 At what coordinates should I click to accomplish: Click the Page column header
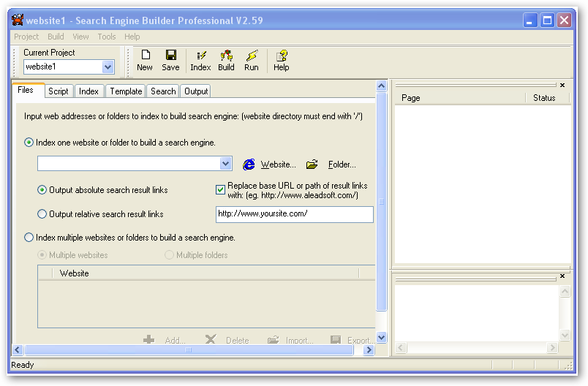point(460,98)
